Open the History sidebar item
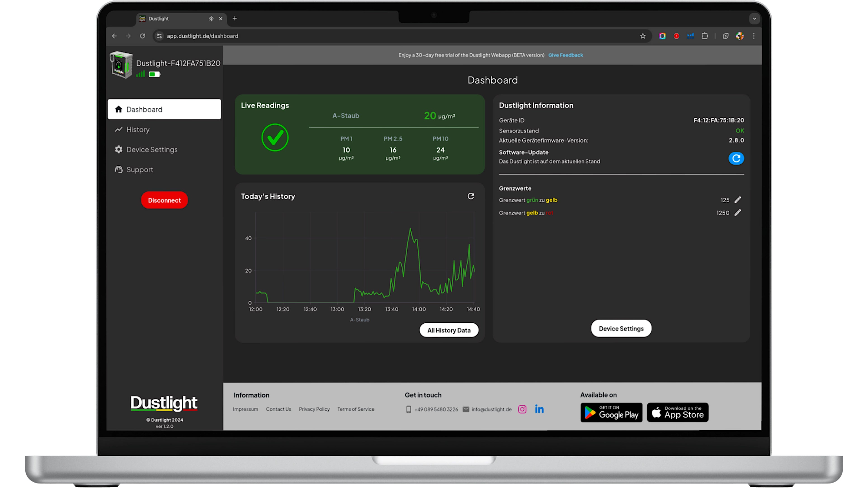This screenshot has height=488, width=868. point(164,129)
